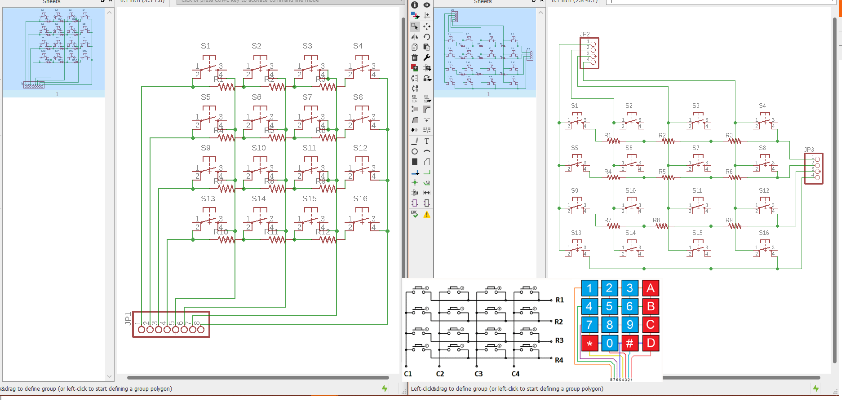Select the Module tool
The image size is (868, 406).
coord(415,203)
